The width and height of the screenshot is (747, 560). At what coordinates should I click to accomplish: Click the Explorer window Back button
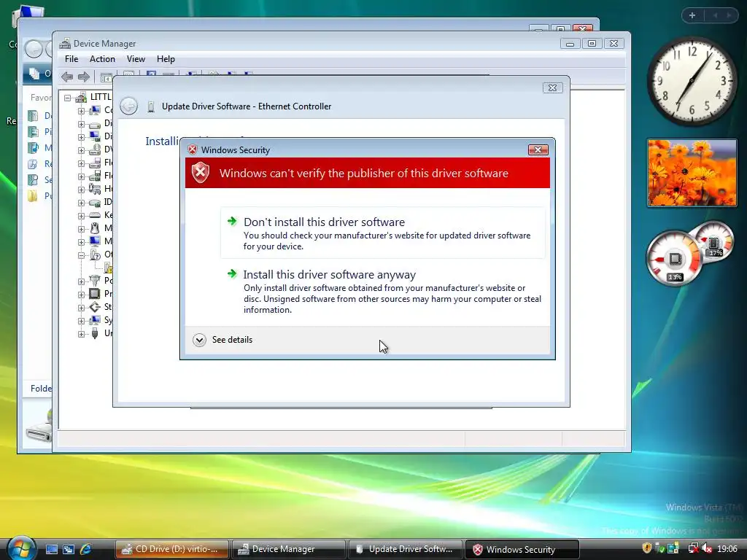34,49
